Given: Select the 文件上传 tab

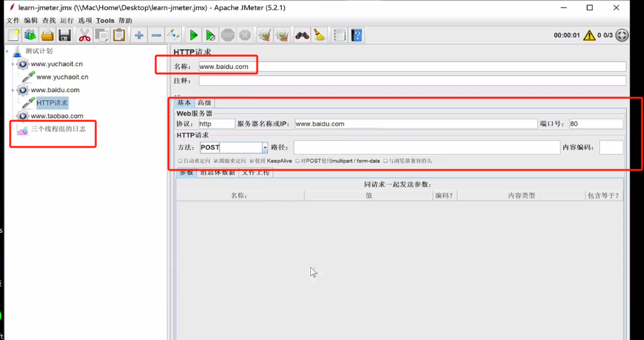Looking at the screenshot, I should (x=255, y=173).
